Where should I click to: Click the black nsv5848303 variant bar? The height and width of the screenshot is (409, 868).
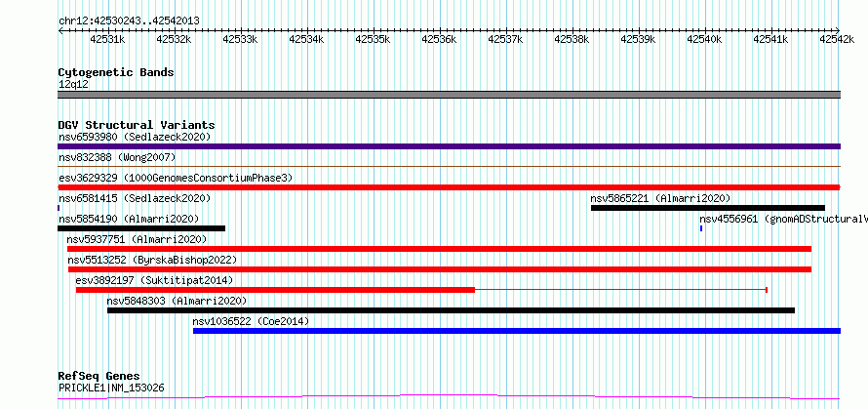[x=452, y=310]
